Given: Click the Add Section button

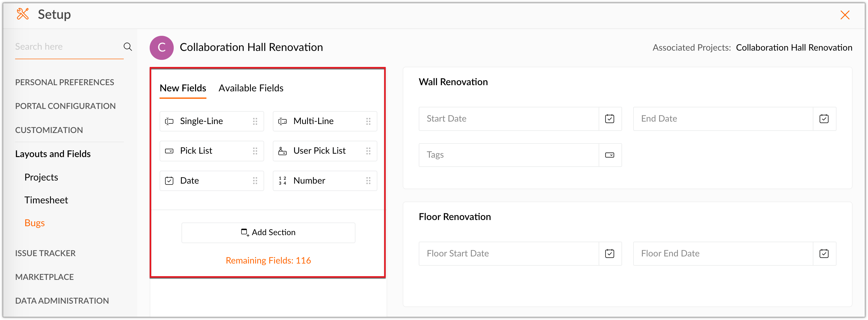Looking at the screenshot, I should coord(268,232).
